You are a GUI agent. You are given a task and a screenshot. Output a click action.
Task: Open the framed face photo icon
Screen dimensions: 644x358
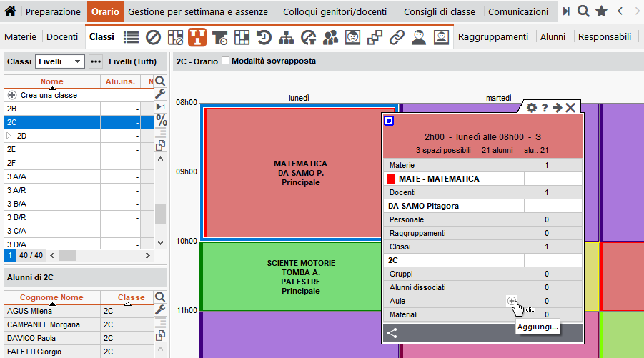pyautogui.click(x=352, y=37)
